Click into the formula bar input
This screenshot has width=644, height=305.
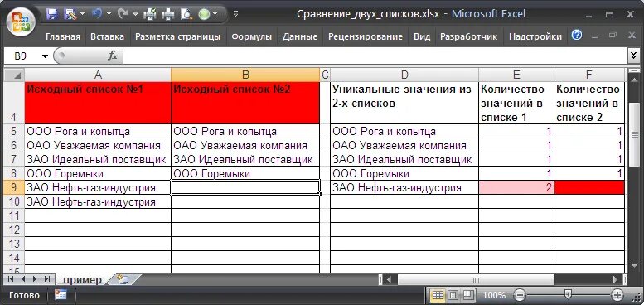[x=375, y=56]
